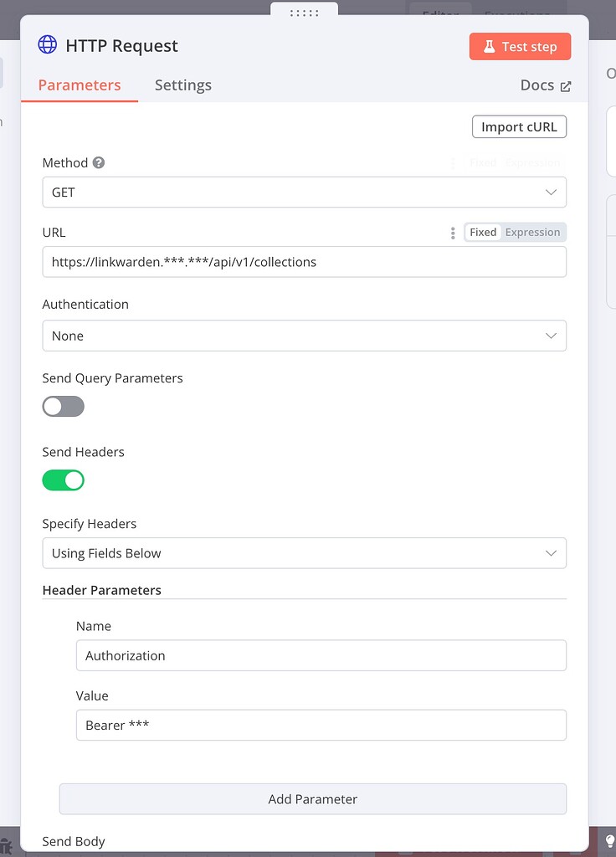This screenshot has width=616, height=857.
Task: Enable the Send Query Parameters toggle
Action: [63, 406]
